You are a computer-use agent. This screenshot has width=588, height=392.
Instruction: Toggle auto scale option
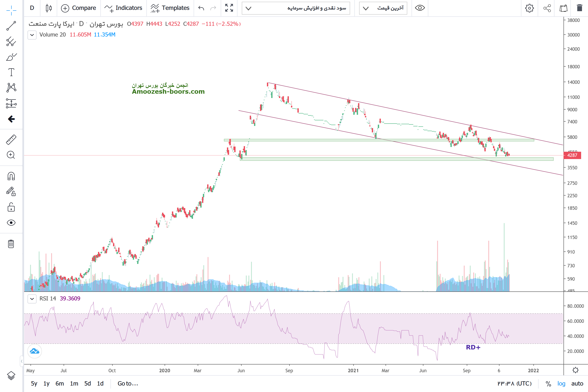click(x=577, y=383)
